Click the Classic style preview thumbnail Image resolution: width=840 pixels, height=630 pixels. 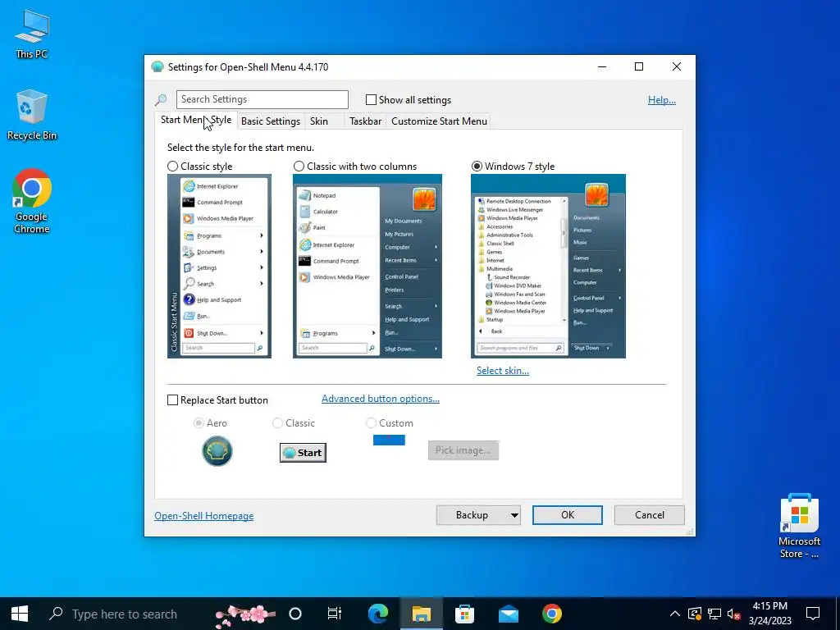point(219,267)
